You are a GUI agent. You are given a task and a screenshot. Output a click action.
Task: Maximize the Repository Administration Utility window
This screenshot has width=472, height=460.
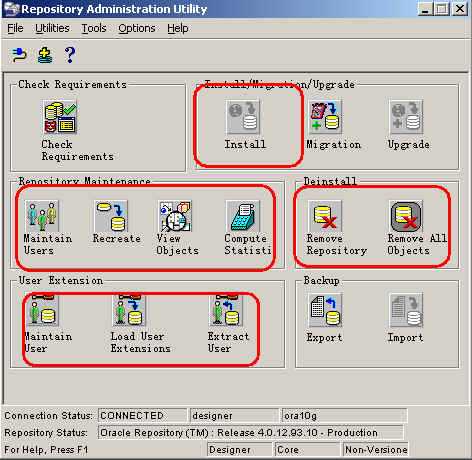(442, 9)
